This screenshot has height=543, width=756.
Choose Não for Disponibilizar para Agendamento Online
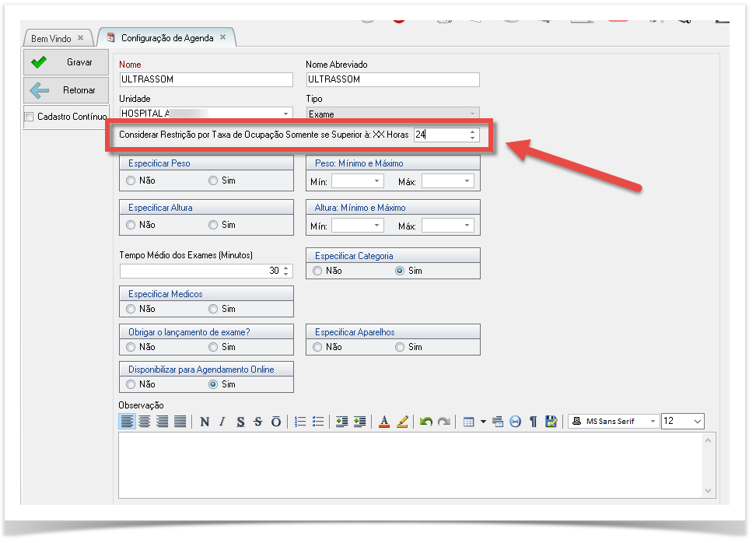pos(131,384)
